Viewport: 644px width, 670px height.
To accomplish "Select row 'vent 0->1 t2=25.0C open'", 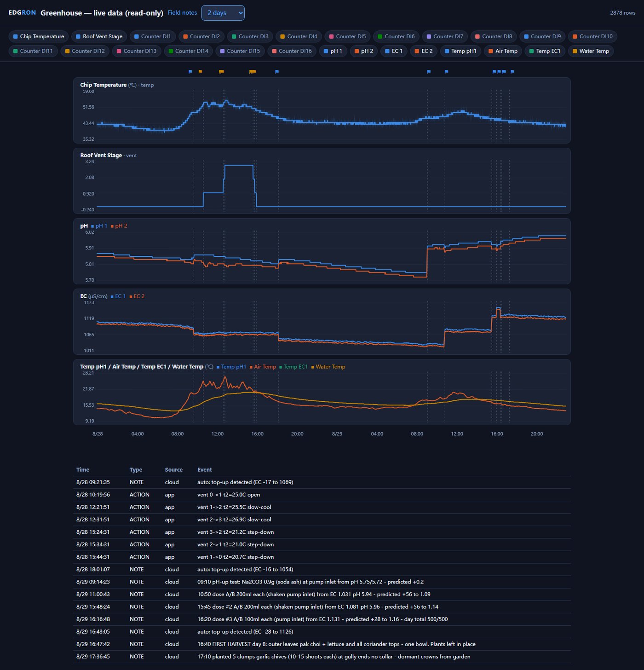I will tap(322, 495).
